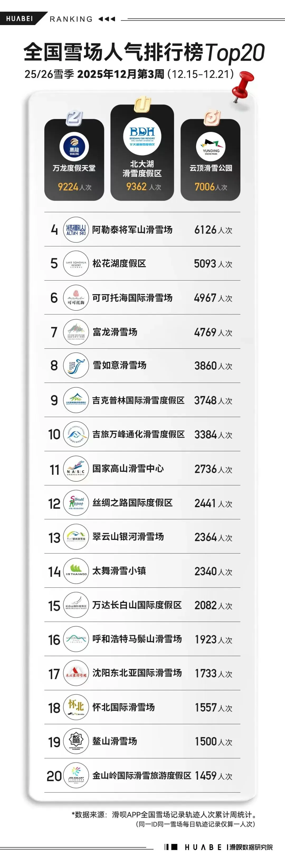This screenshot has width=285, height=868.
Task: Click the HUABEI label in top banner
Action: point(20,18)
